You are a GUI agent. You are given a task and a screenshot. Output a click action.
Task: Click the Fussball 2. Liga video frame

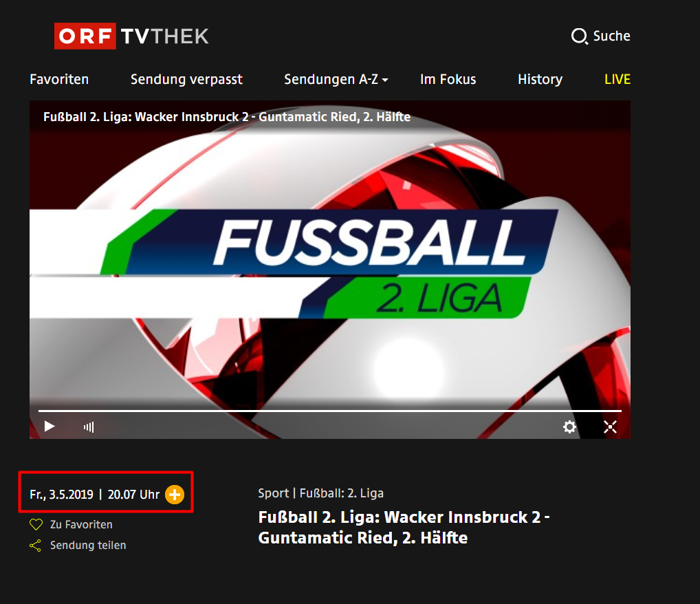[x=330, y=270]
